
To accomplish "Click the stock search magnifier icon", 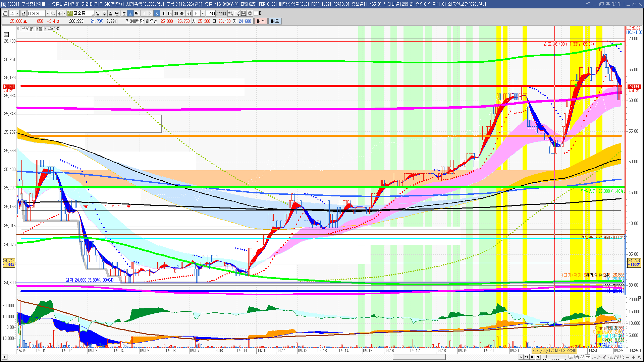I will pos(53,13).
